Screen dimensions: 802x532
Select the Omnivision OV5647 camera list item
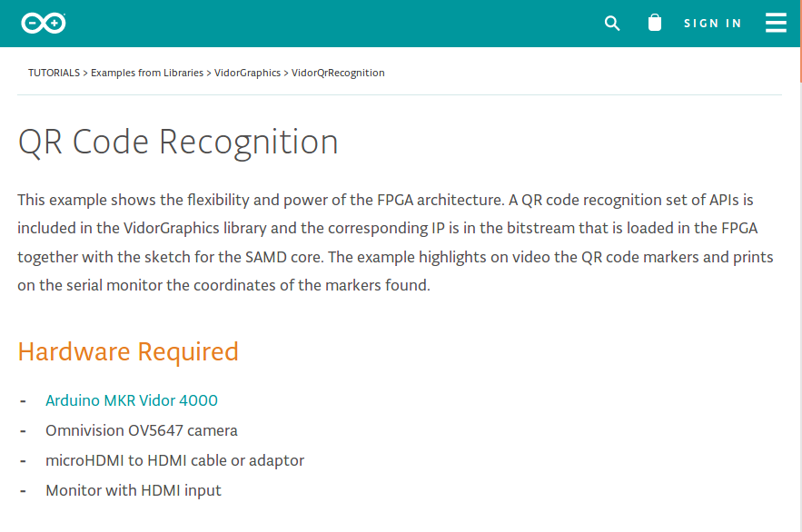(x=142, y=430)
